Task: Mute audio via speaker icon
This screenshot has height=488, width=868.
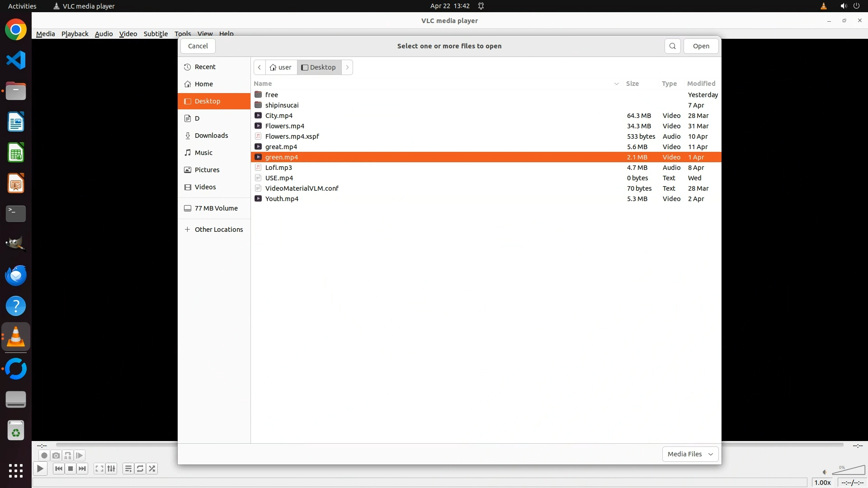Action: click(x=825, y=472)
